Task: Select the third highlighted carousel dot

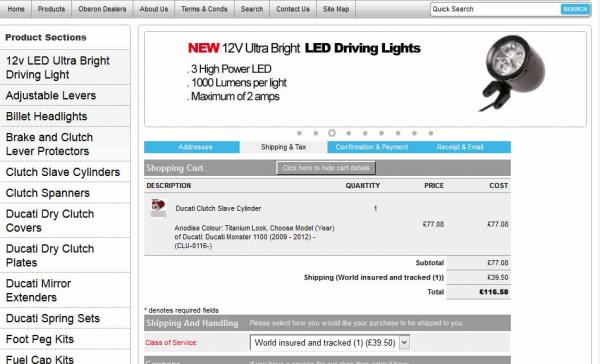Action: pos(332,133)
